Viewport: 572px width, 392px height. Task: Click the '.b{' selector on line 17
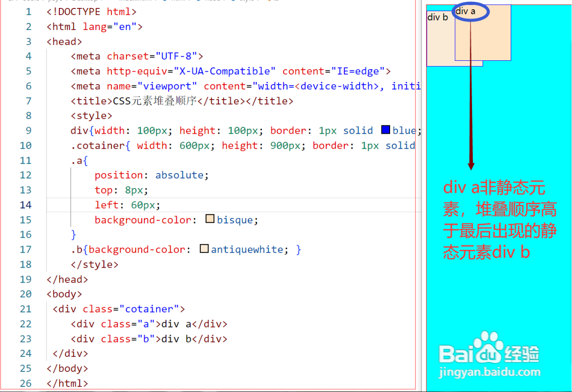point(80,250)
